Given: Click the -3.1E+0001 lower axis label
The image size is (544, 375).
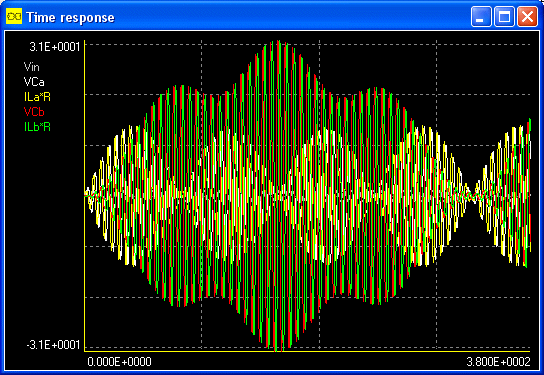Looking at the screenshot, I should click(x=53, y=345).
